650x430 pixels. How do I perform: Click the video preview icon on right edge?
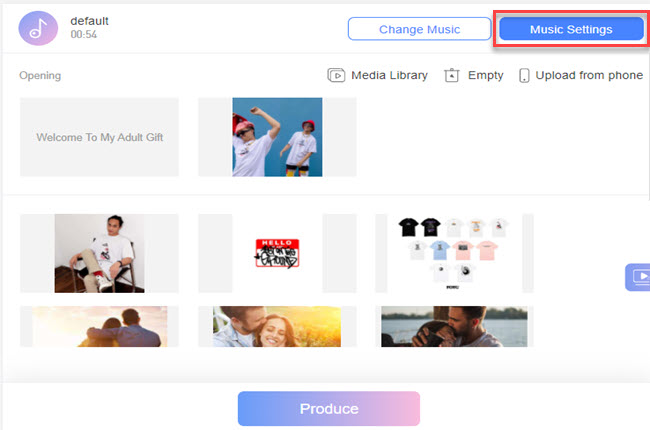tap(638, 277)
